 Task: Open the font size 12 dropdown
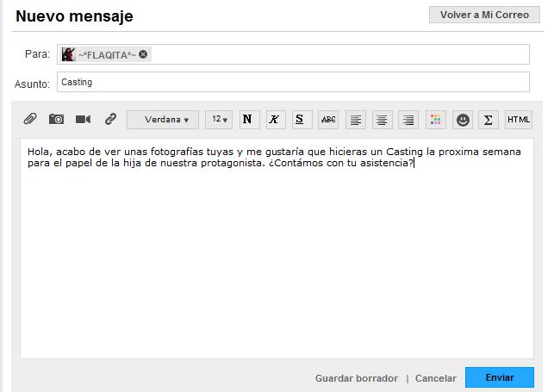219,120
